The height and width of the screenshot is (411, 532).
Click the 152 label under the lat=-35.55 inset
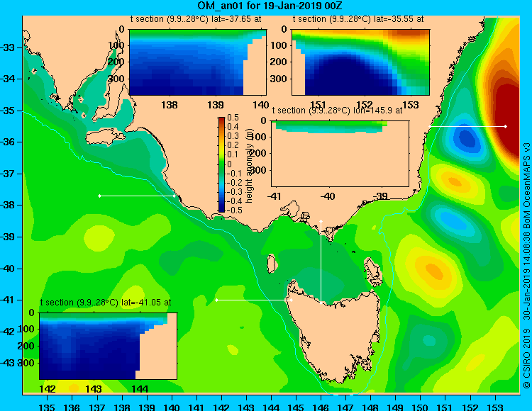point(365,105)
